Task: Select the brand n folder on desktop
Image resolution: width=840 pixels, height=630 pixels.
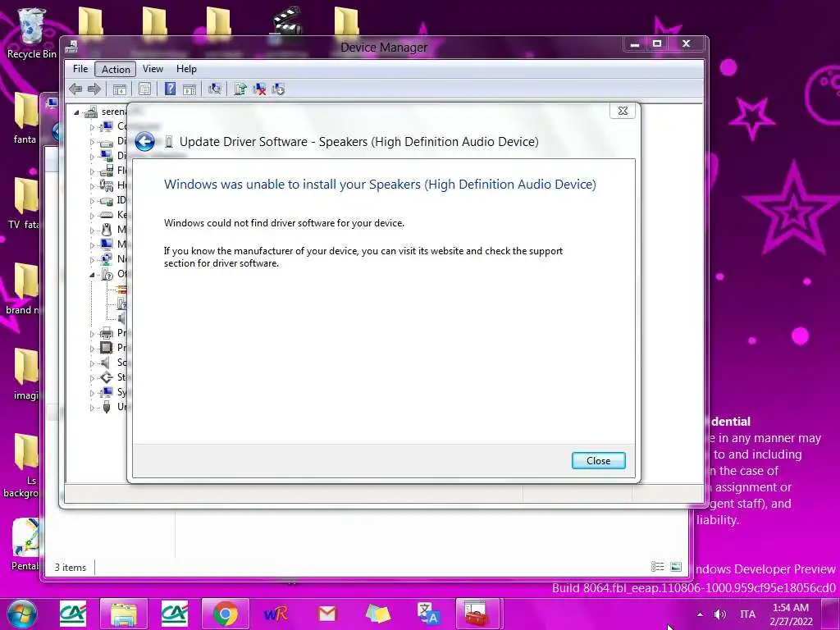Action: pos(23,288)
